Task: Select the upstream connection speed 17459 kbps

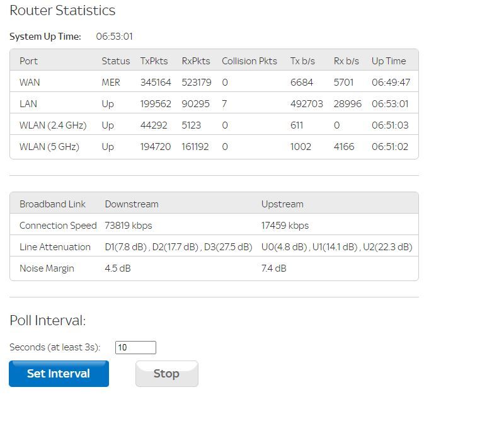Action: click(x=285, y=226)
